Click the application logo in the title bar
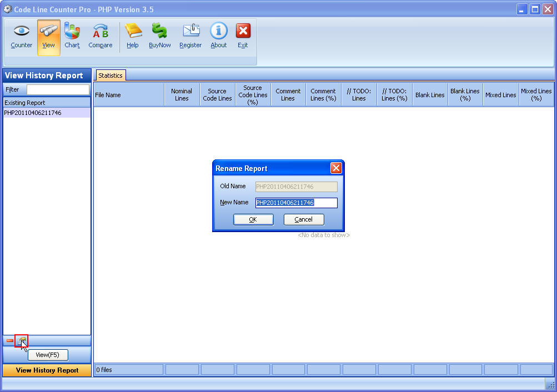Image resolution: width=557 pixels, height=392 pixels. 8,9
